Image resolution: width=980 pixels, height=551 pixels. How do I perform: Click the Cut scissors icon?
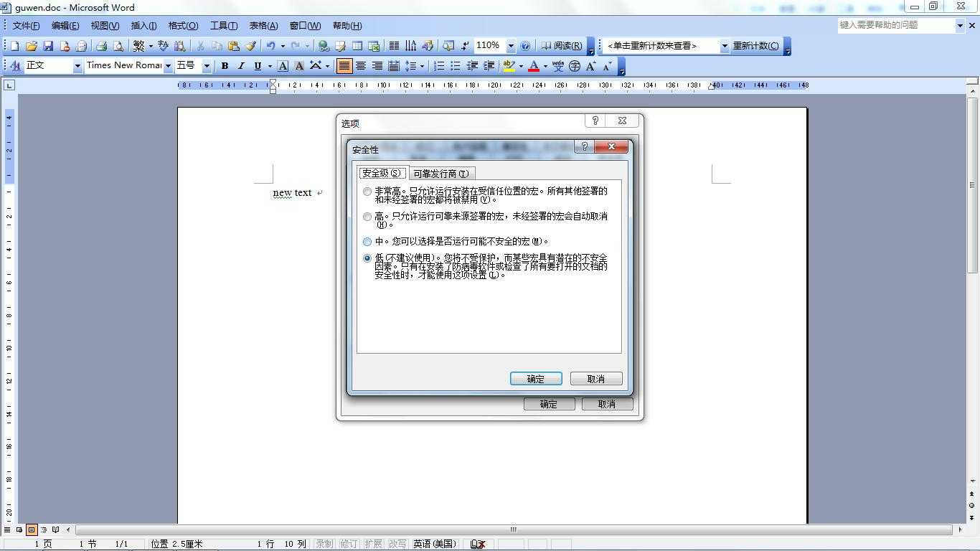(x=201, y=46)
